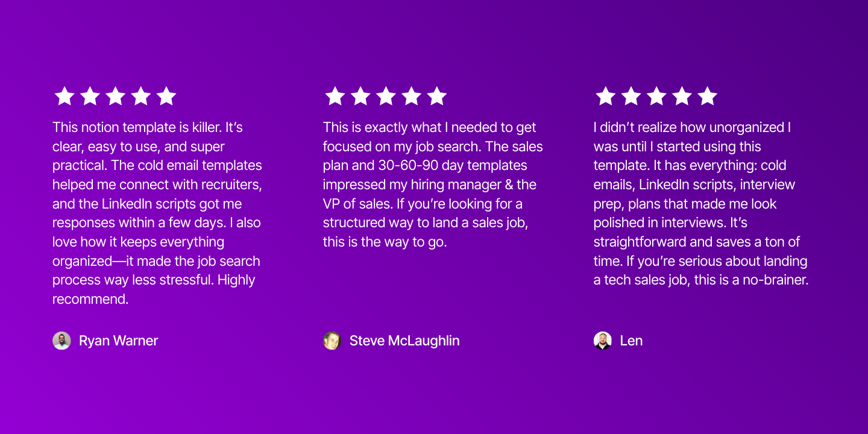This screenshot has width=868, height=434.
Task: Click first star in Ryan Warner's review
Action: coord(64,96)
